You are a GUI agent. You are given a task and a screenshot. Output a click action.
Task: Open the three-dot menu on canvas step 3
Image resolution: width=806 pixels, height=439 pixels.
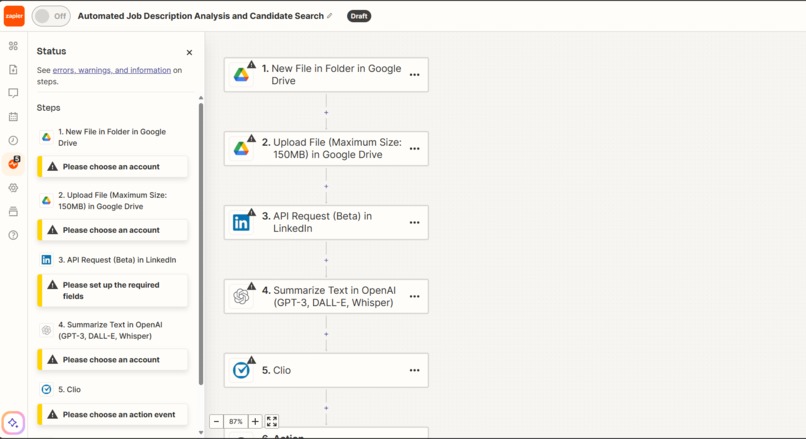[414, 223]
